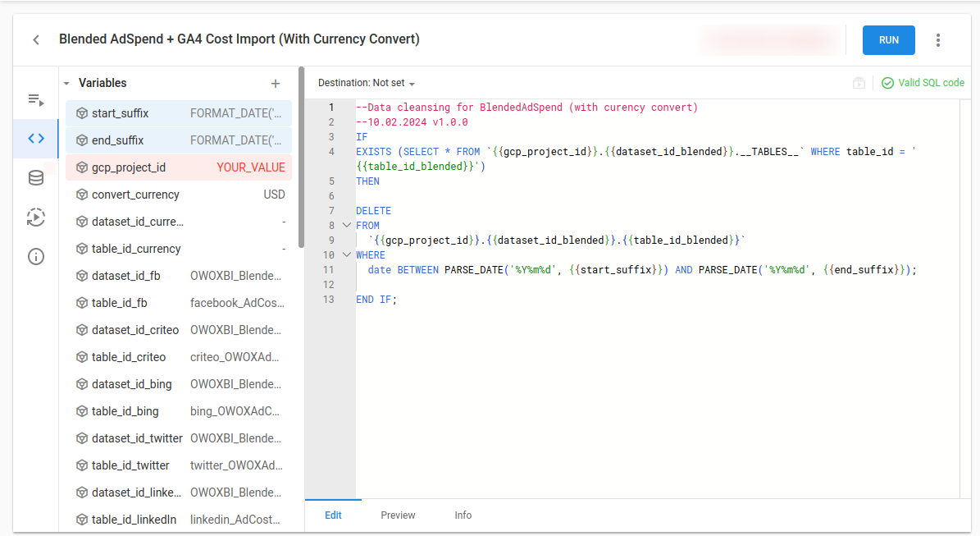Click the dataset_id_curre... variable icon
Viewport: 980px width, 536px height.
pyautogui.click(x=82, y=222)
